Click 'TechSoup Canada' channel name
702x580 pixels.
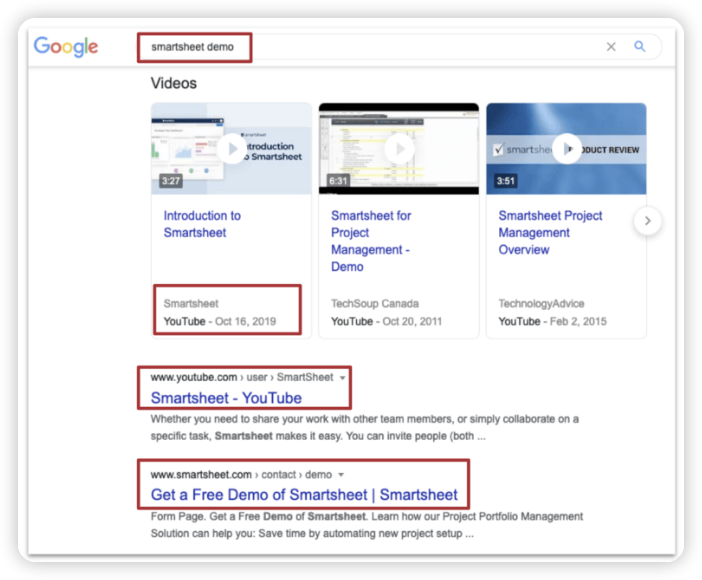375,303
